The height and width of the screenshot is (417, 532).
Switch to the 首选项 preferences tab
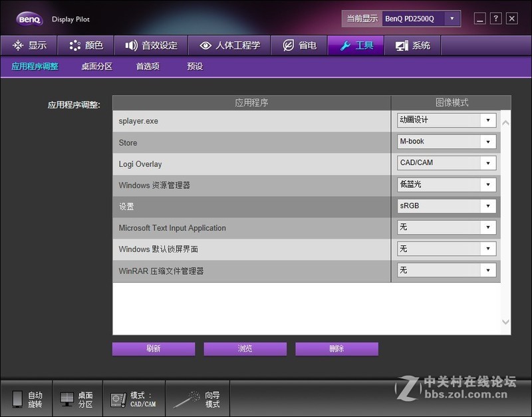(148, 67)
